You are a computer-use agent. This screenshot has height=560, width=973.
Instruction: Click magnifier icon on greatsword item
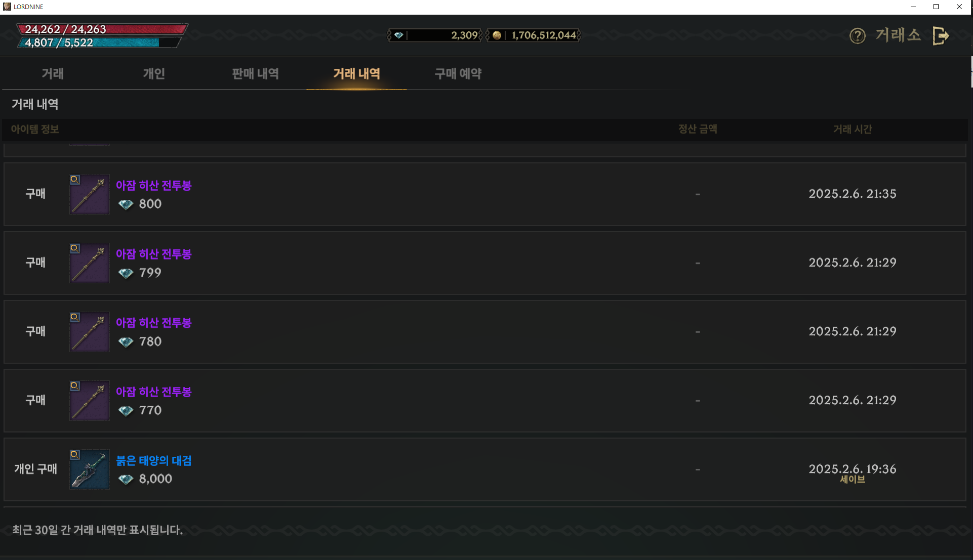(75, 455)
